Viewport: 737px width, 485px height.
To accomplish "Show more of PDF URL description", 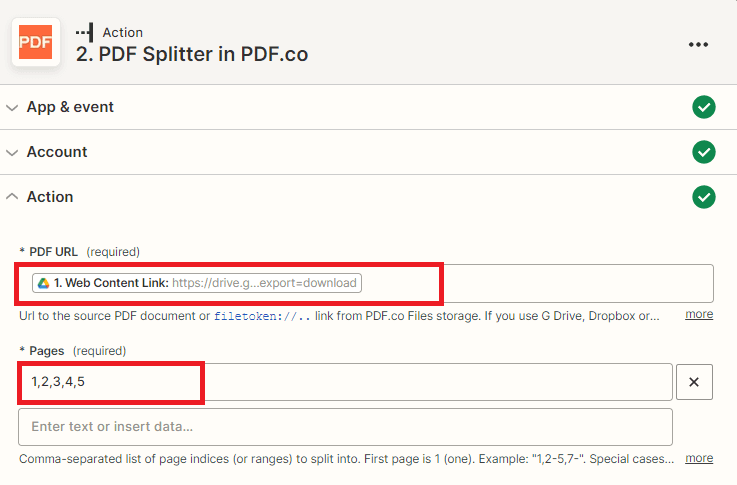I will 699,314.
